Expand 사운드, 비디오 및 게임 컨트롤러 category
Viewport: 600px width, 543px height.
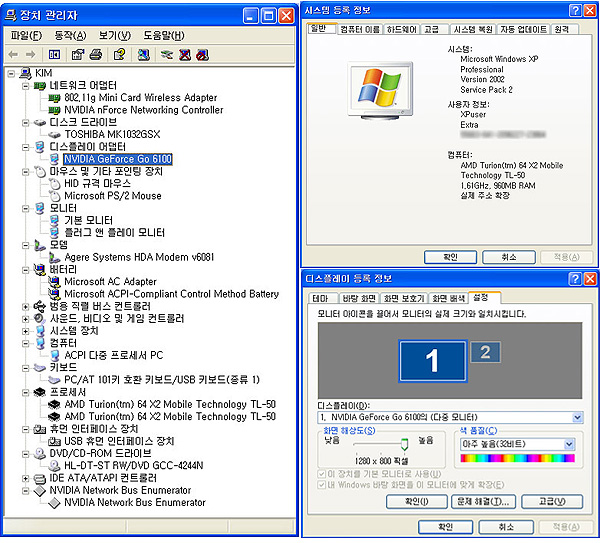click(25, 319)
